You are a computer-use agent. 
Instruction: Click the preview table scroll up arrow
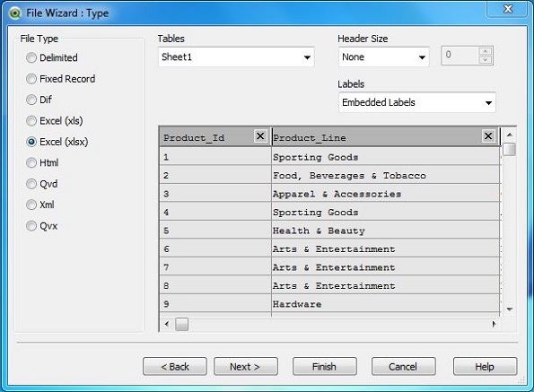pyautogui.click(x=510, y=135)
